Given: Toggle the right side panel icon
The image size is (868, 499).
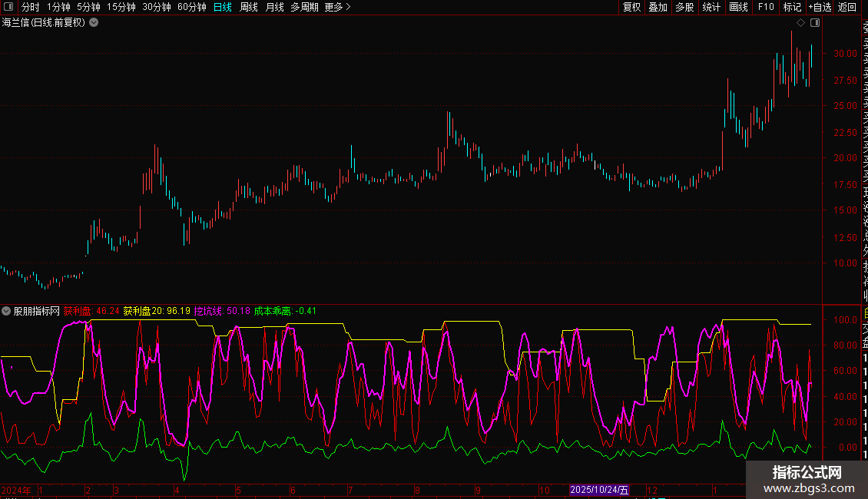Looking at the screenshot, I should (815, 23).
